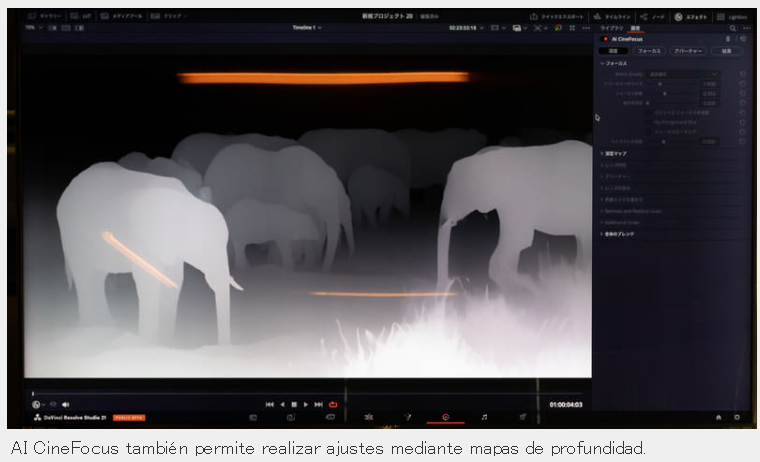The width and height of the screenshot is (760, 462).
Task: Click the first フォーカス parameter slider
Action: (673, 84)
